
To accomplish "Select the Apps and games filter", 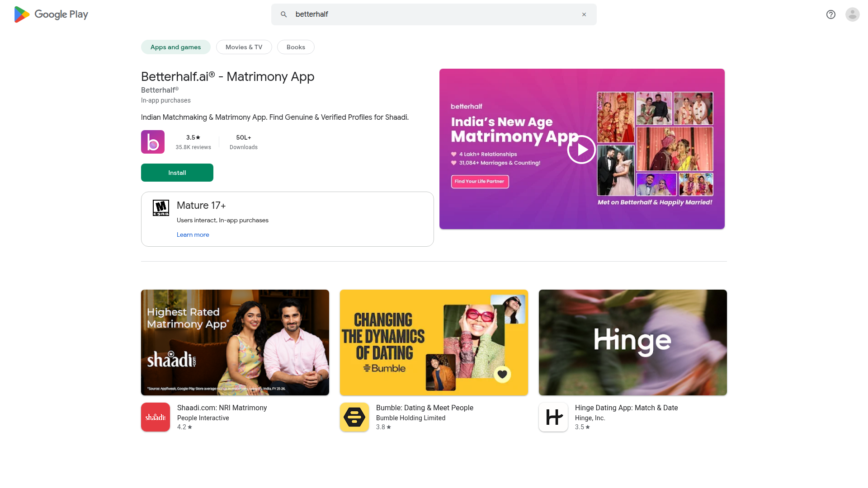I will tap(176, 47).
